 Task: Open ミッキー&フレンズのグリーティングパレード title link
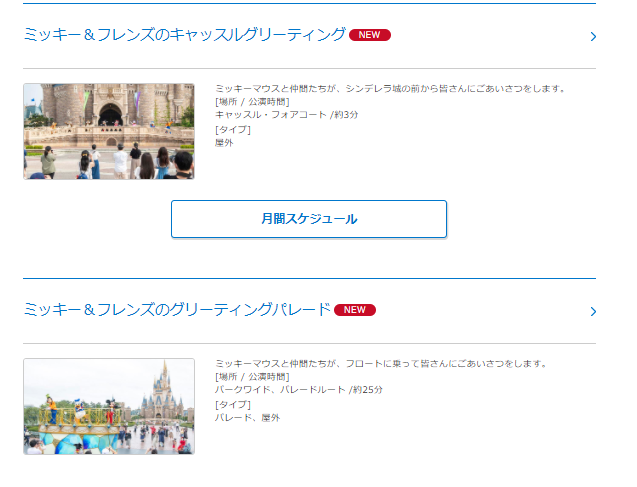coord(177,310)
